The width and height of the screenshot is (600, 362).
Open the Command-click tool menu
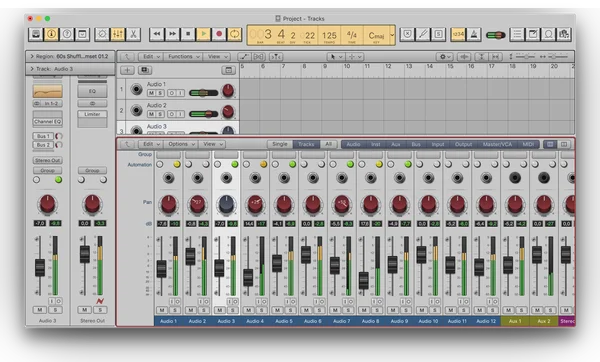pyautogui.click(x=354, y=57)
